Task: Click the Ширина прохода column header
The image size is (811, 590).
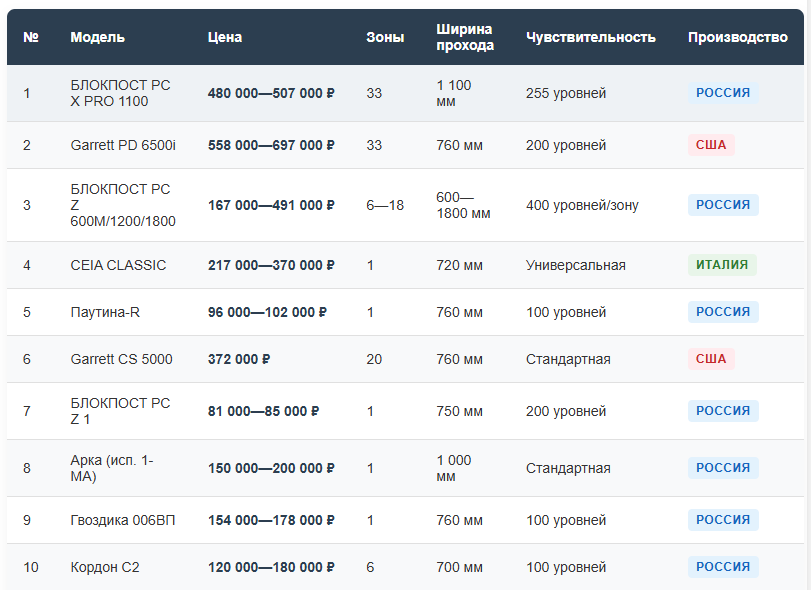Action: coord(464,37)
